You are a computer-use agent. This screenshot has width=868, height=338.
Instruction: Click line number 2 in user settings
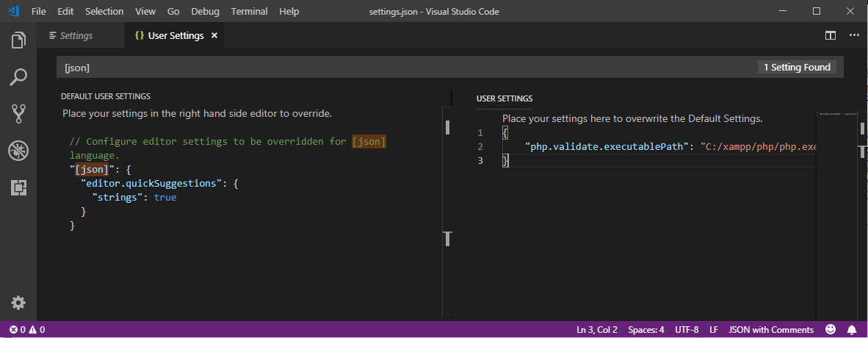tap(480, 147)
